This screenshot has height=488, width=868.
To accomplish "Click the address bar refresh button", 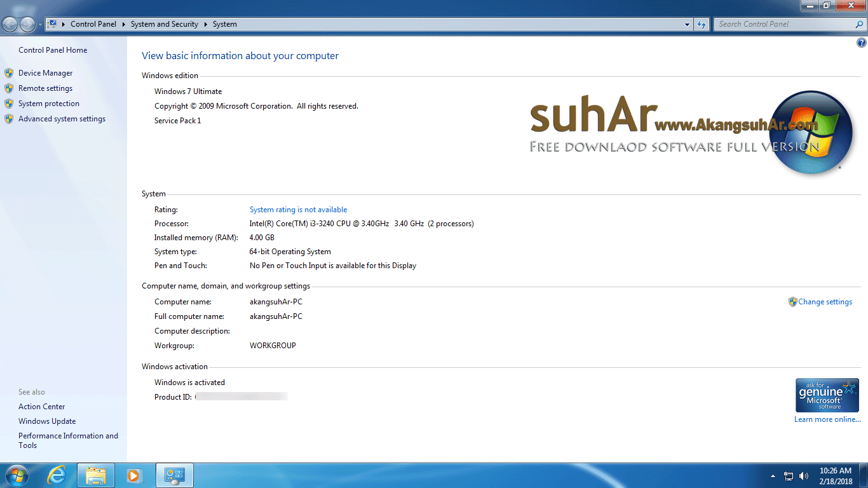I will 702,24.
